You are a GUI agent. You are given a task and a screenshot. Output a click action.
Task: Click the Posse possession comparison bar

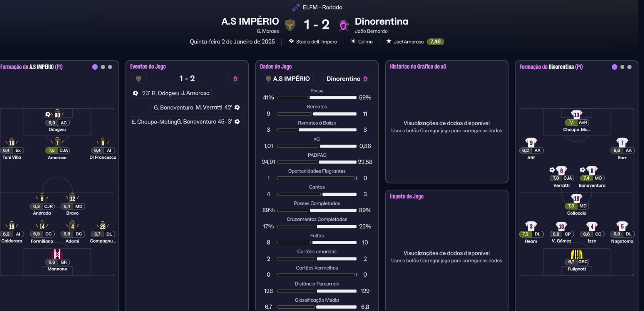317,97
